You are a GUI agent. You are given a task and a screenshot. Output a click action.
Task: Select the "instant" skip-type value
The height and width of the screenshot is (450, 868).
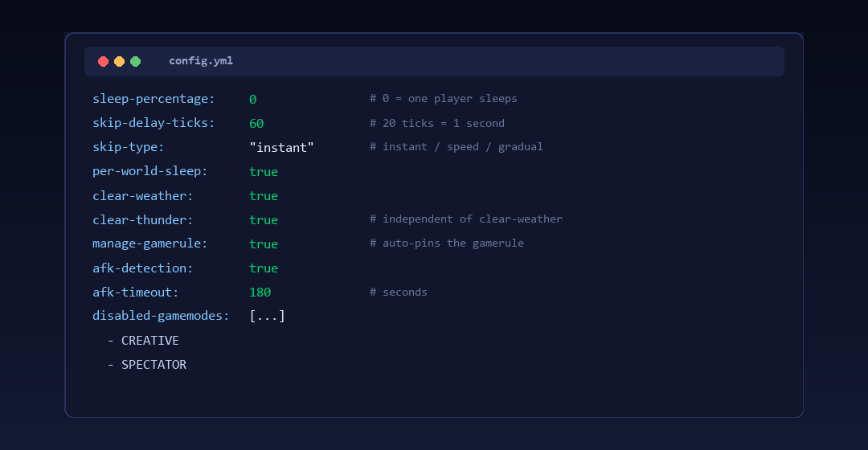(281, 147)
